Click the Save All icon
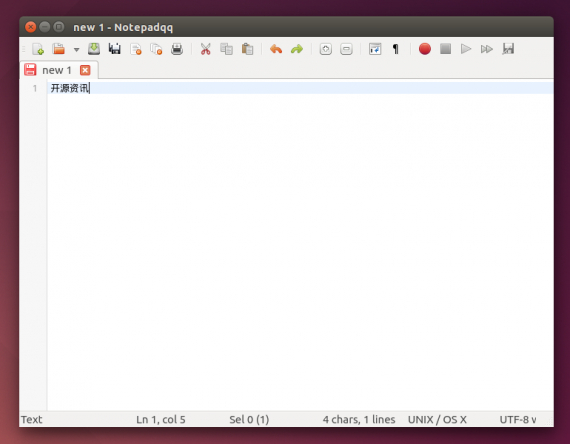The width and height of the screenshot is (570, 444). click(115, 49)
